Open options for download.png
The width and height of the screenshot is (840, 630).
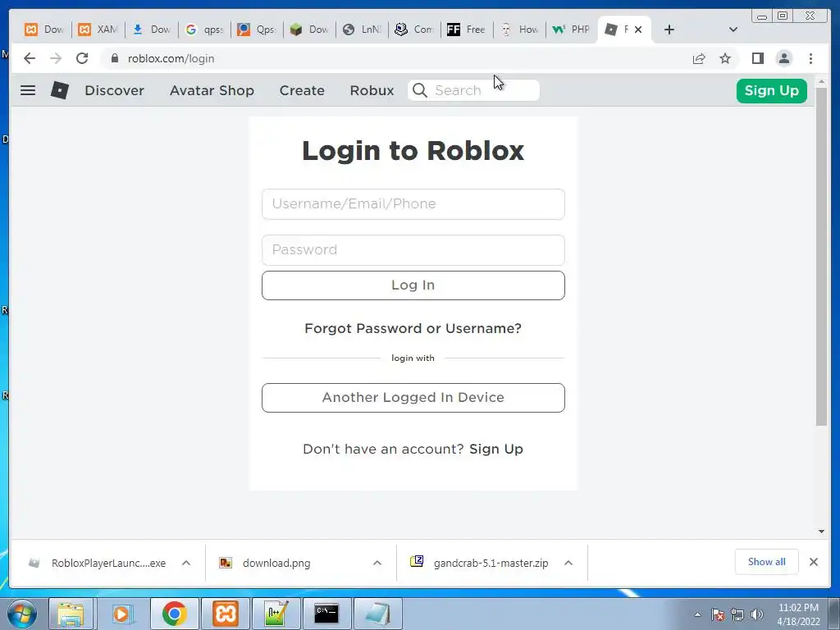(377, 563)
